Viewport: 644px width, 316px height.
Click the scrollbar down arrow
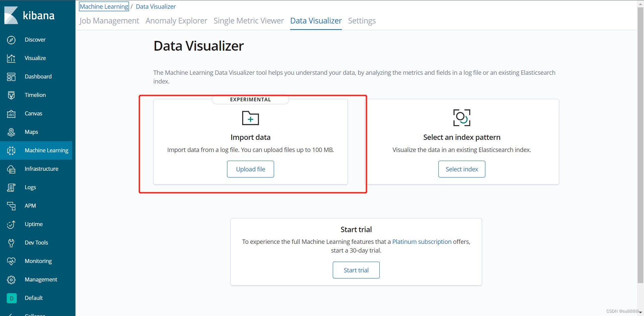[x=640, y=312]
